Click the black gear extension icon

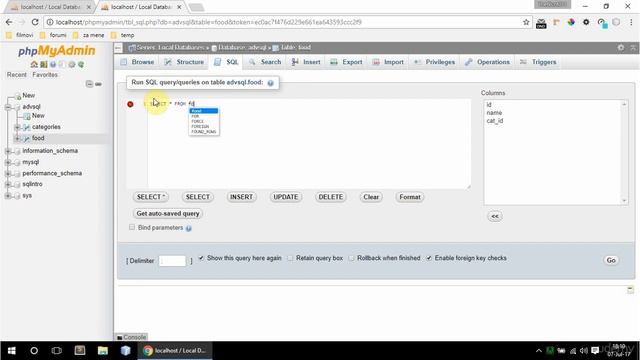point(586,22)
